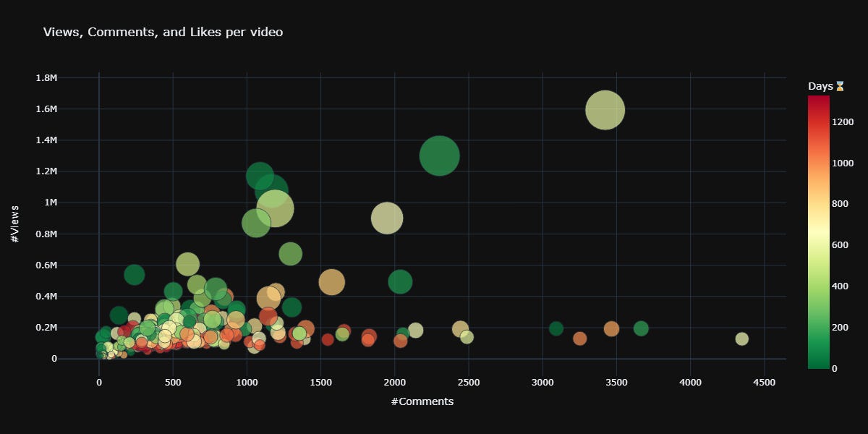Click the "3000" x-axis tick label
868x434 pixels.
542,383
